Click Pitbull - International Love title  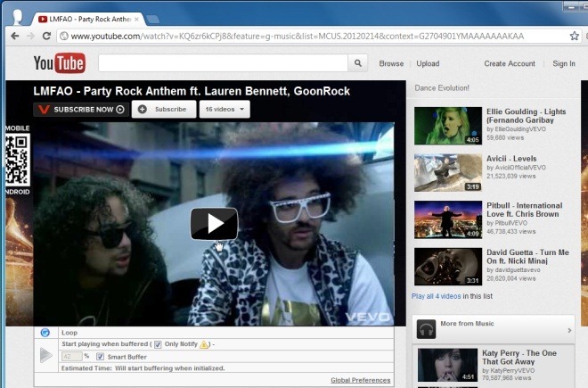pyautogui.click(x=524, y=210)
